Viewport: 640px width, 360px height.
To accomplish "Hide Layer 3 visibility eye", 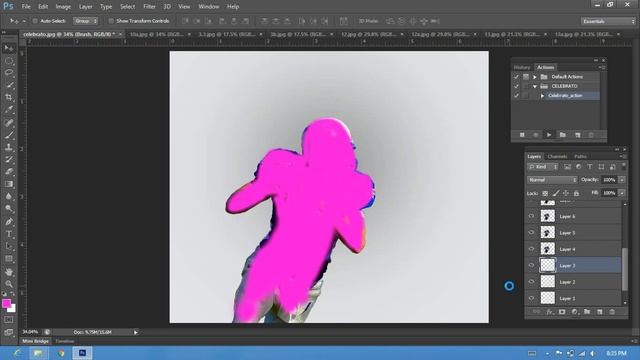I will 531,265.
